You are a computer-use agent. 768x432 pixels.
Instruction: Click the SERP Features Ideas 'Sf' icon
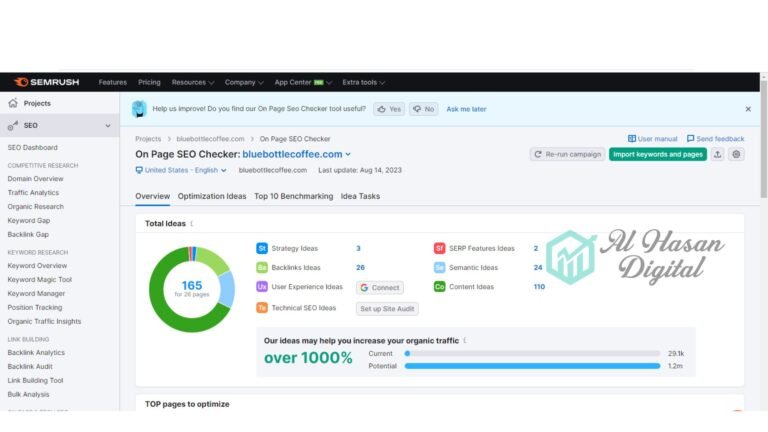[x=439, y=248]
